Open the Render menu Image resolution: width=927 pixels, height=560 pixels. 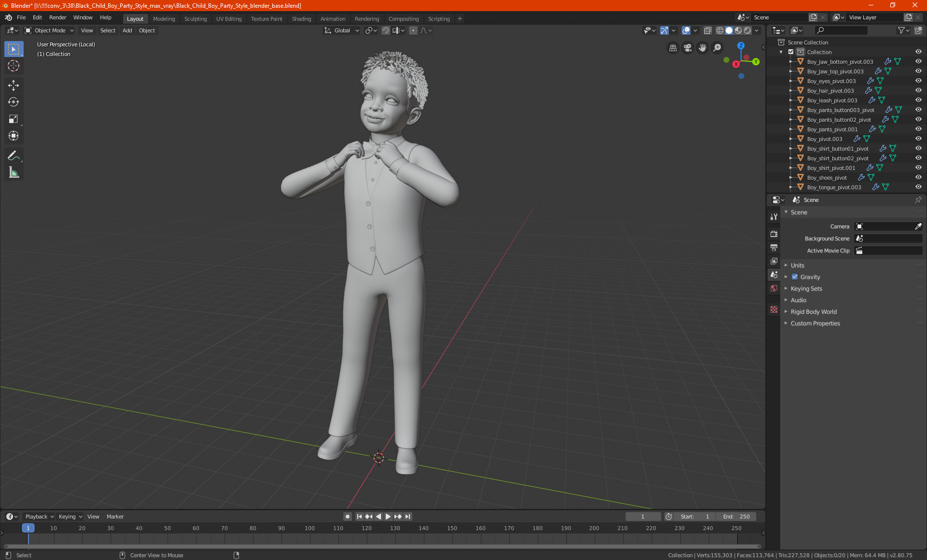[x=57, y=17]
